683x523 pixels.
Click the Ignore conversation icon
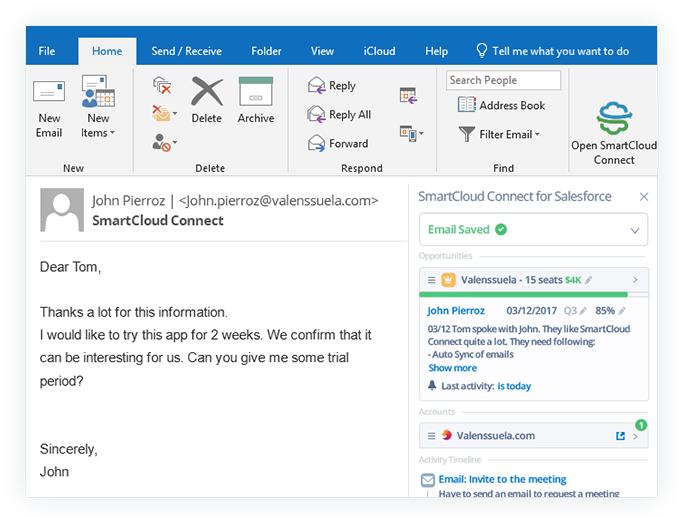pyautogui.click(x=162, y=85)
